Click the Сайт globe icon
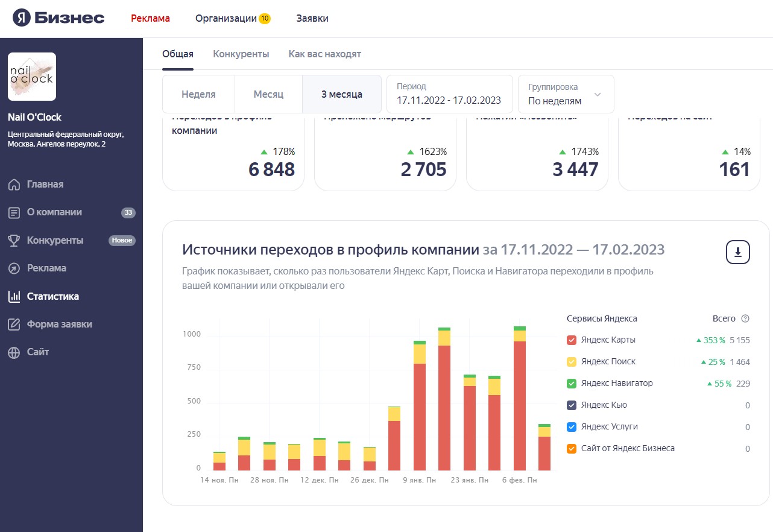Screen dimensions: 773x532 [x=14, y=352]
